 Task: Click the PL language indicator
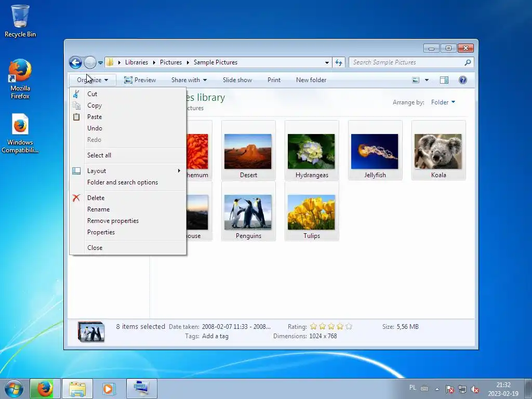click(x=413, y=388)
